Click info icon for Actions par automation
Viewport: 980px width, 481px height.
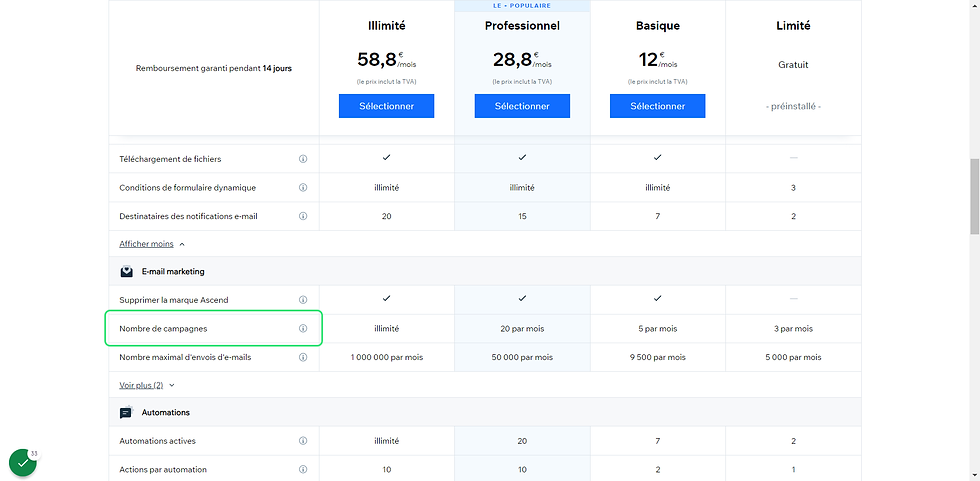303,470
